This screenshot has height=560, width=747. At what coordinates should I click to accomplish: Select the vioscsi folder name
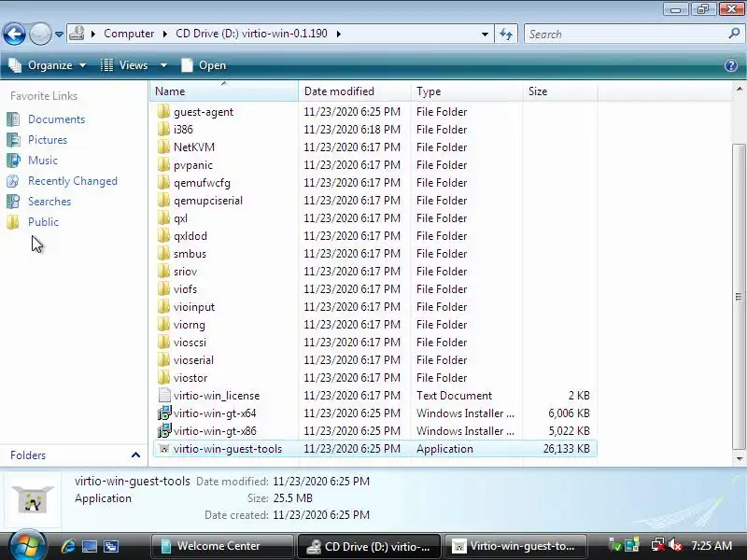(190, 343)
